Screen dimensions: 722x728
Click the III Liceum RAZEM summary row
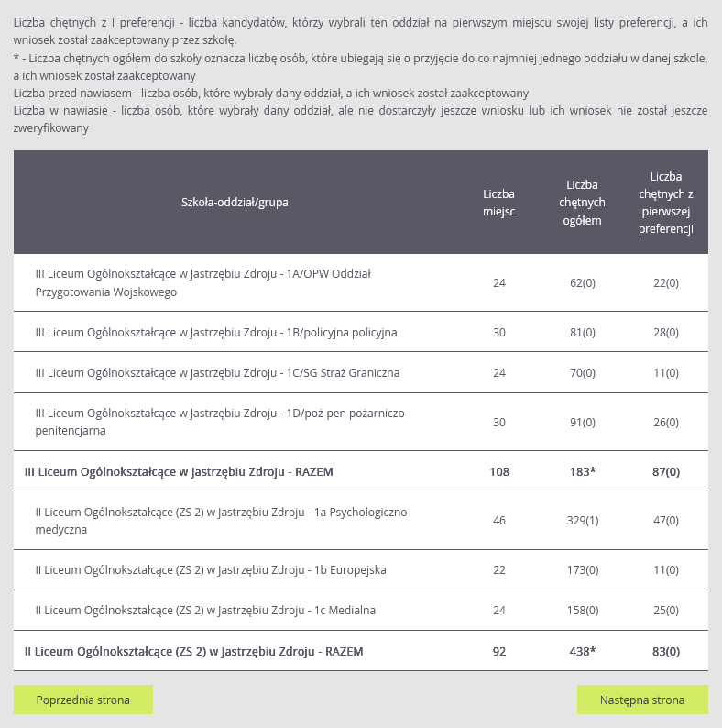(179, 471)
